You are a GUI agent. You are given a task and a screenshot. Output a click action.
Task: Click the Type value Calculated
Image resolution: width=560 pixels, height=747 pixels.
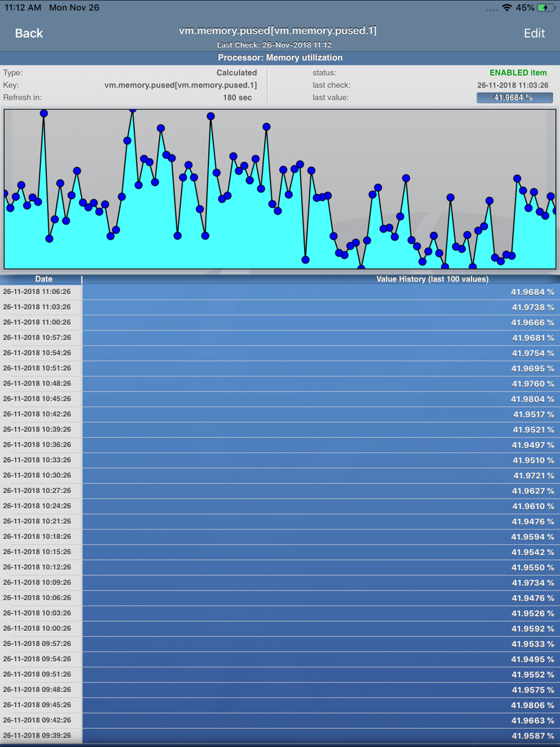237,73
